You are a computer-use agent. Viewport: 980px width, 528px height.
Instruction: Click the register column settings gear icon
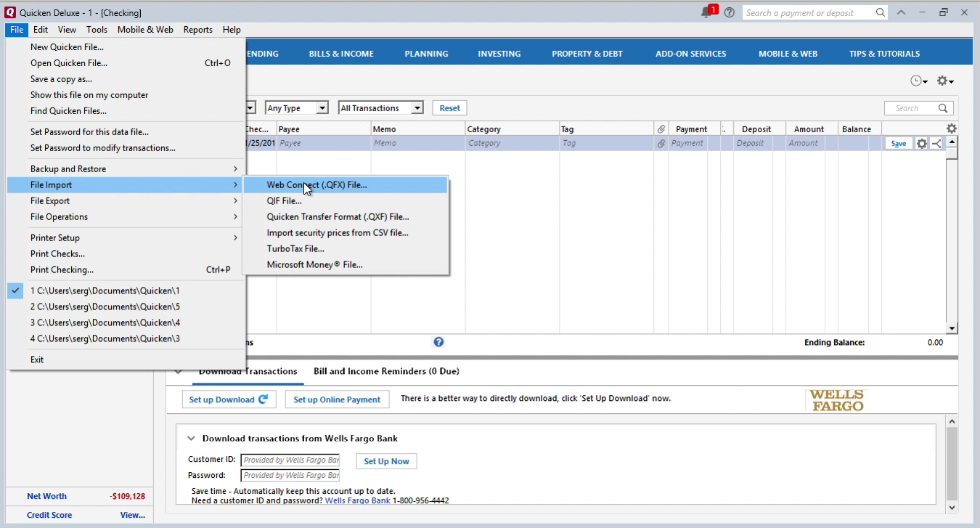(x=951, y=128)
